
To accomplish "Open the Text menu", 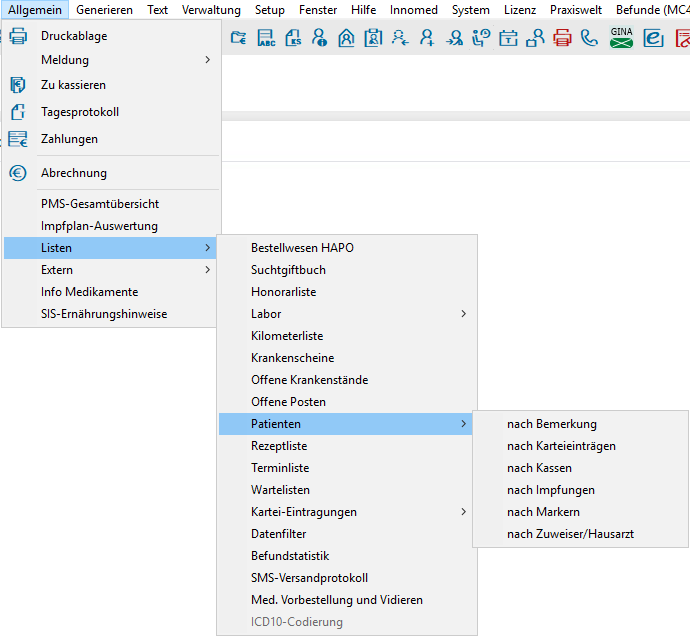I will point(158,10).
